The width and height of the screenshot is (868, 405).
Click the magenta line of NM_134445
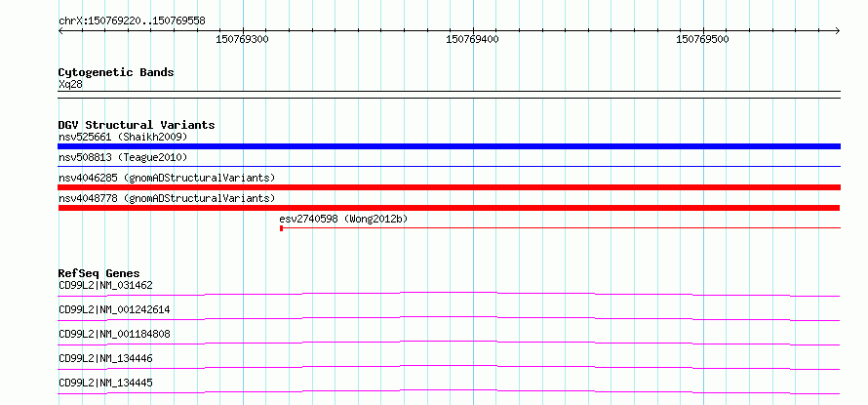449,391
